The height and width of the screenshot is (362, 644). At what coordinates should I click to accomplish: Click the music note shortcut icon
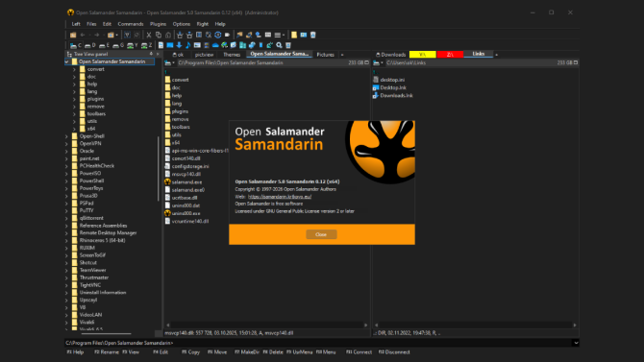[x=188, y=45]
